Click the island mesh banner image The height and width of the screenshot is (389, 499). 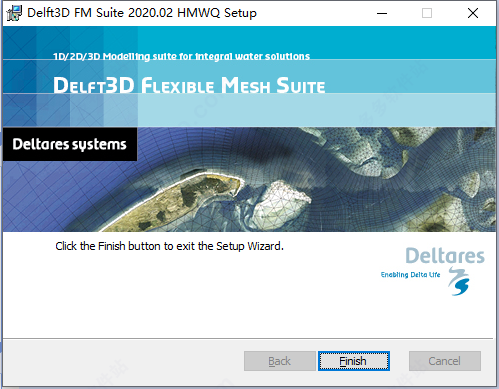coord(249,180)
